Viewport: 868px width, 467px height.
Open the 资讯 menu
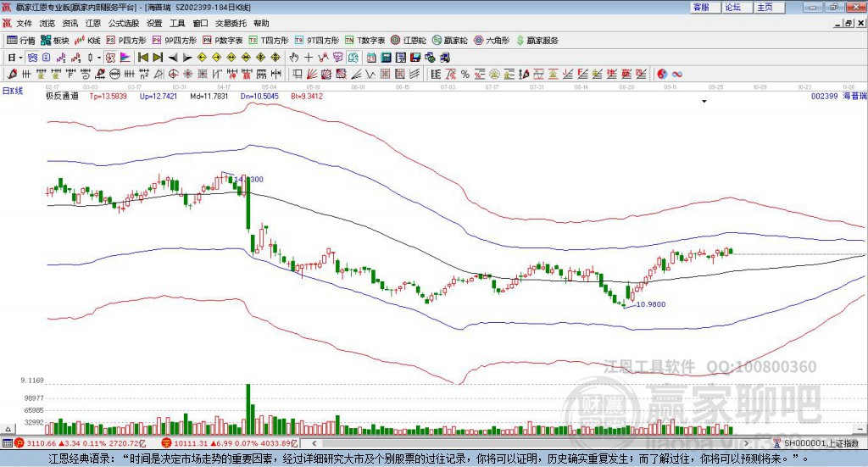click(70, 23)
